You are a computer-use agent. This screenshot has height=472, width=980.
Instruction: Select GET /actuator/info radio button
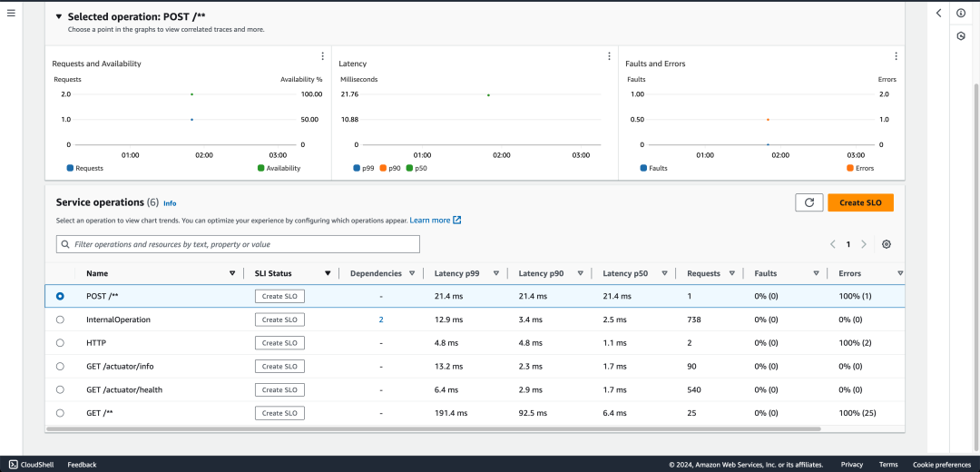(x=60, y=367)
